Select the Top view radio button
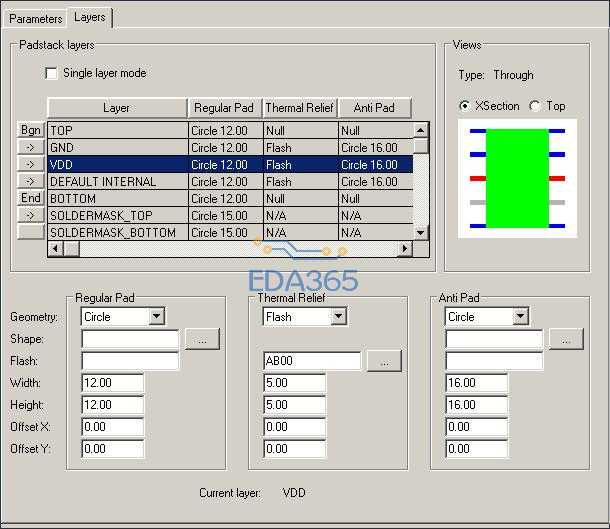The width and height of the screenshot is (610, 529). click(x=535, y=106)
